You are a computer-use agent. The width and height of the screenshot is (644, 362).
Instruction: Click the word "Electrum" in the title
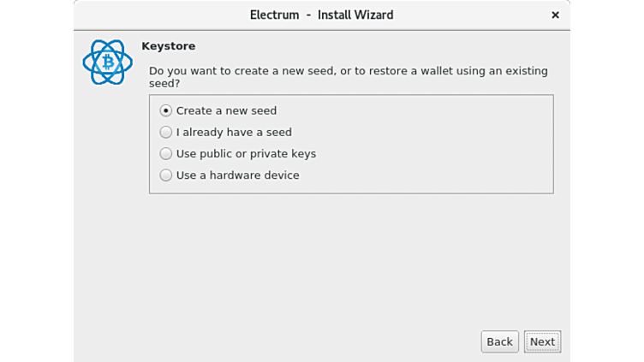[x=274, y=15]
